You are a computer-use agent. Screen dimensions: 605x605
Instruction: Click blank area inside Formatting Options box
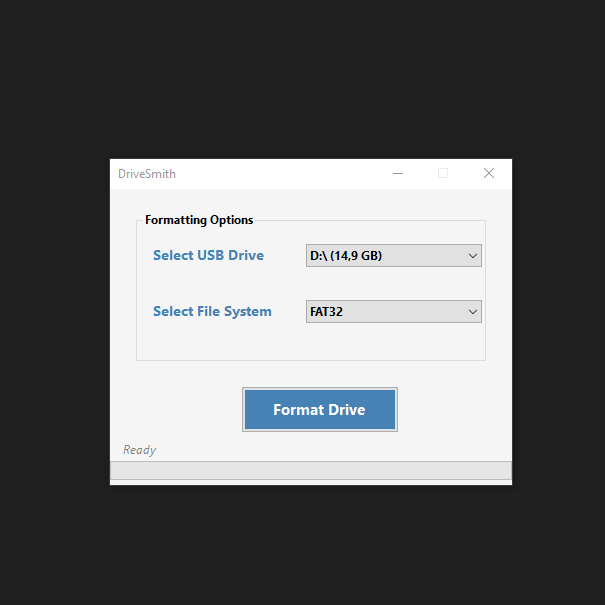pos(311,341)
